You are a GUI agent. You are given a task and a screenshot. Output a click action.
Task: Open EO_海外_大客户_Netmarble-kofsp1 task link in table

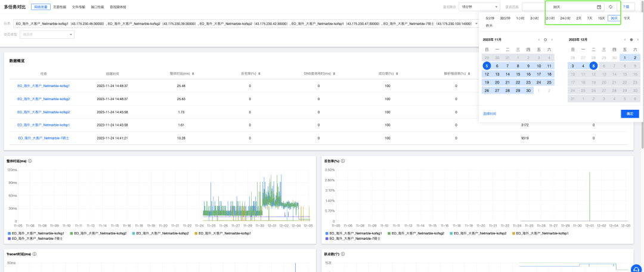point(44,125)
